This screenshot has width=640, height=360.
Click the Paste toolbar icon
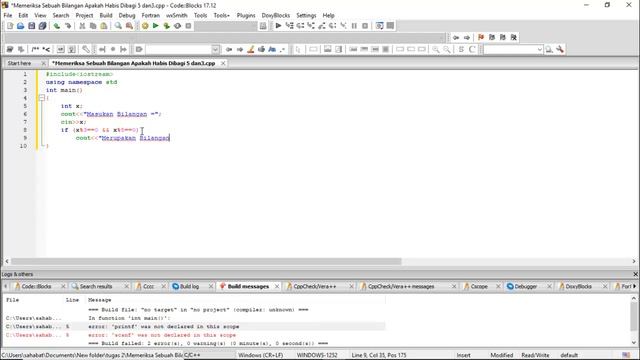point(104,26)
